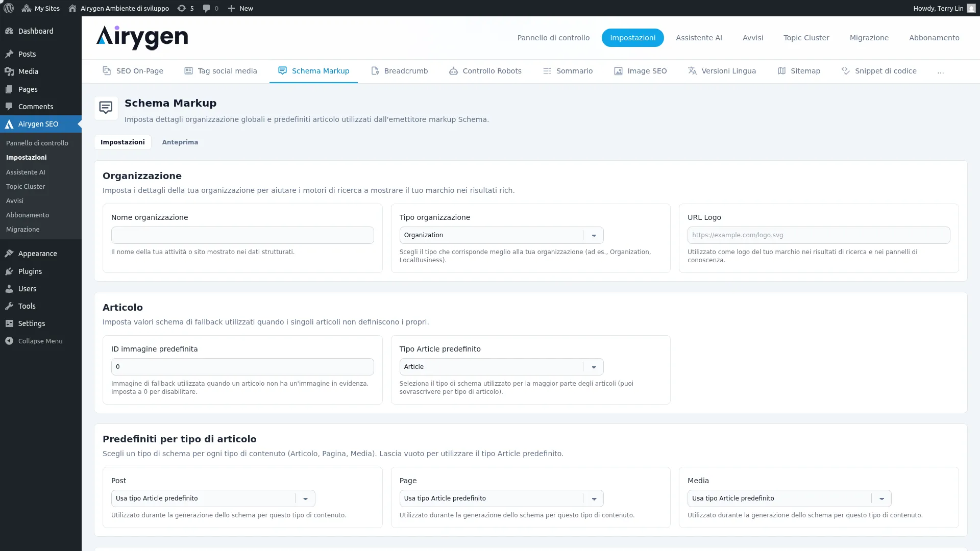
Task: Open Topic Cluster in top nav
Action: pos(806,38)
